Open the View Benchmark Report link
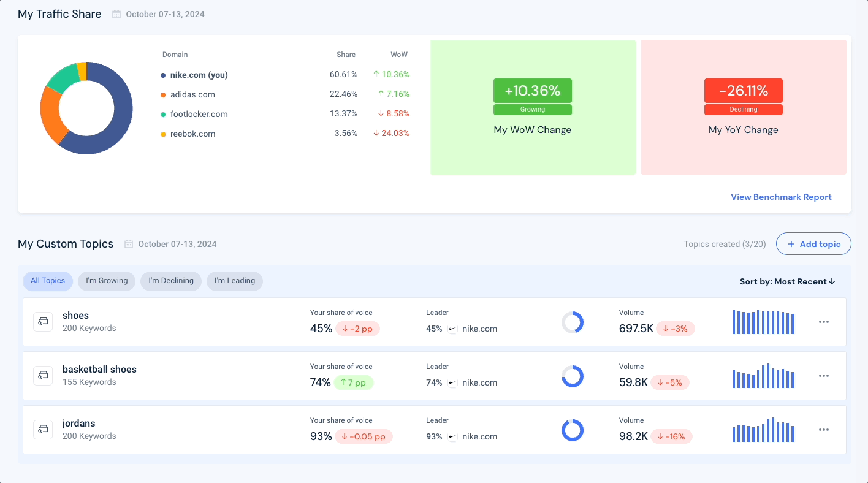This screenshot has height=483, width=868. coord(781,197)
